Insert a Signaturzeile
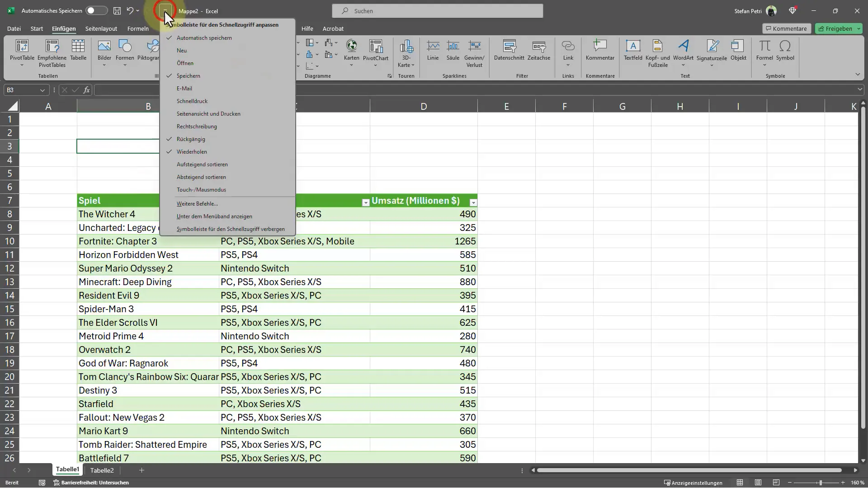Viewport: 868px width, 488px height. click(x=712, y=52)
